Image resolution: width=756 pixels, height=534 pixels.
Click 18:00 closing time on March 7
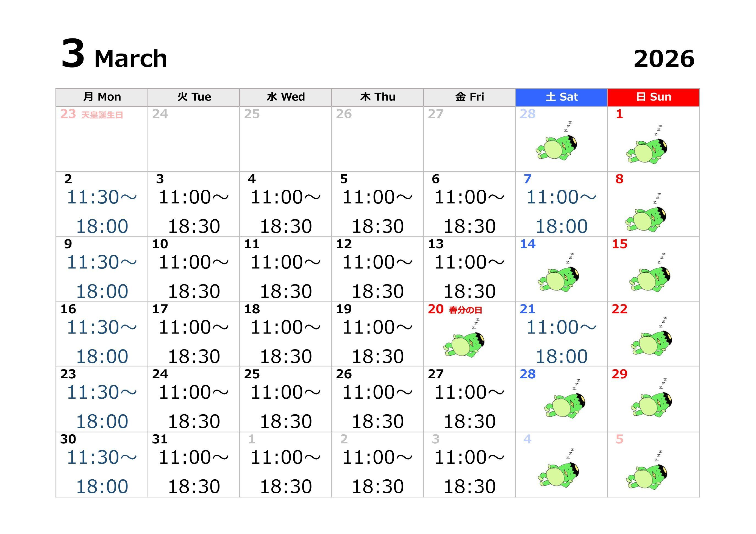(x=562, y=226)
